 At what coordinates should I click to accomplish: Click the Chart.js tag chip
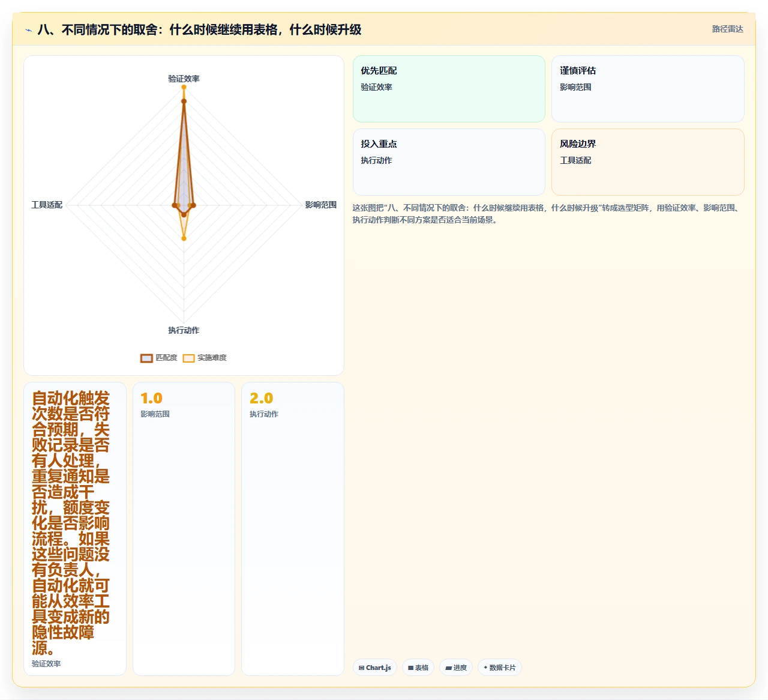pyautogui.click(x=375, y=668)
